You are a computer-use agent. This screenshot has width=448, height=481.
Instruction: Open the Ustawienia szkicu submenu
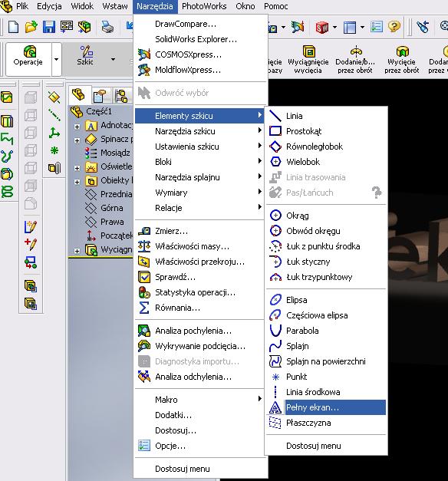point(199,147)
